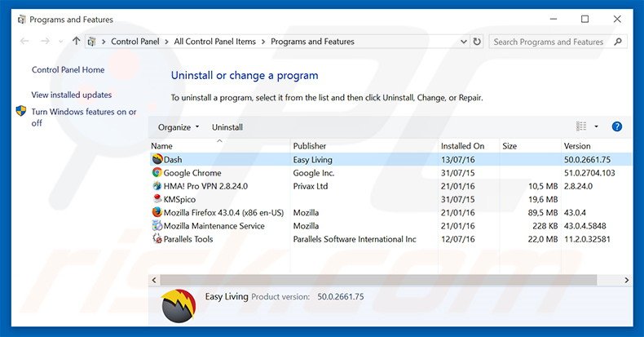Select the Parallels Tools entry name
This screenshot has width=644, height=337.
click(188, 239)
